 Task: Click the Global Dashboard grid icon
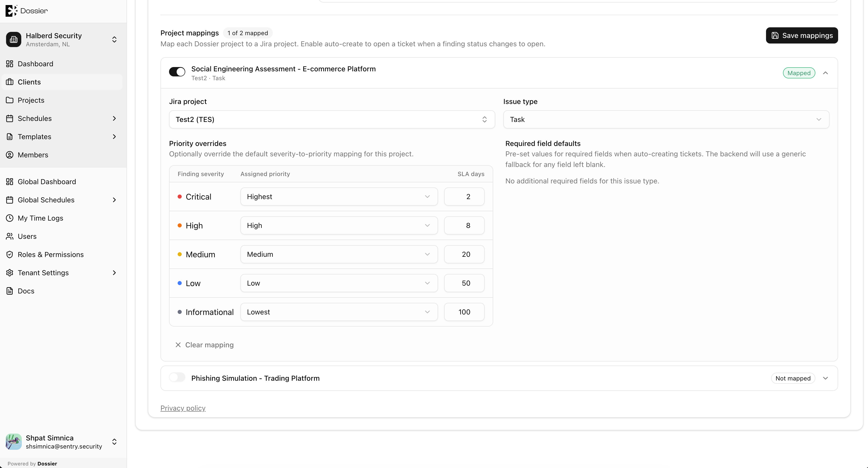point(10,182)
